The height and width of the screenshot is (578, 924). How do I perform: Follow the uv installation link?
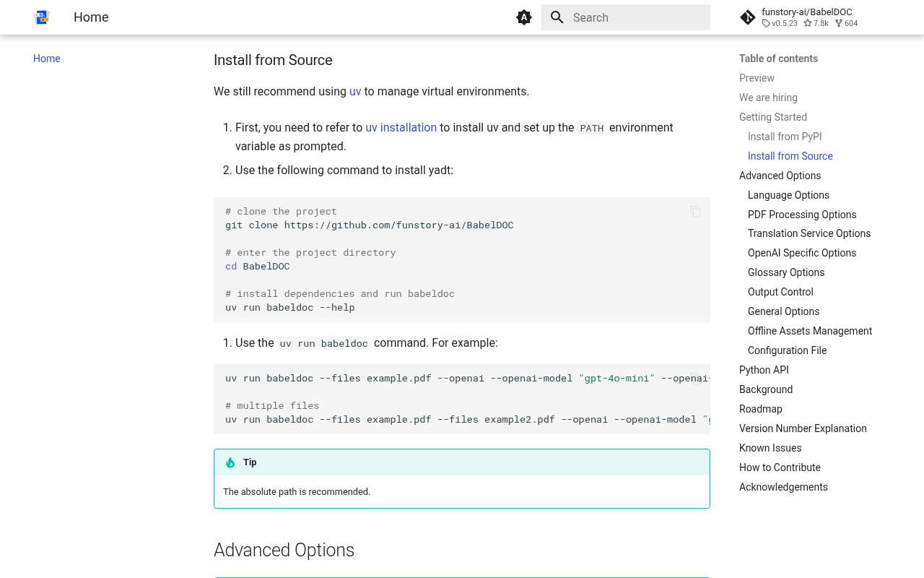click(x=401, y=128)
